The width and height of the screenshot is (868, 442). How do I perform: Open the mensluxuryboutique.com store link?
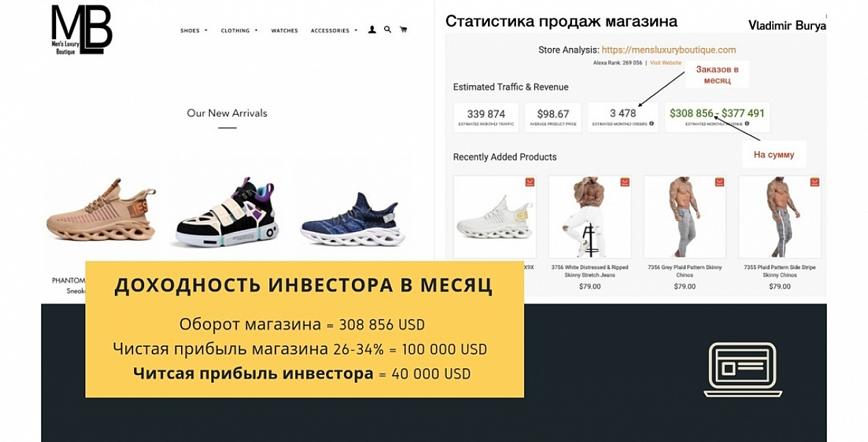point(668,50)
